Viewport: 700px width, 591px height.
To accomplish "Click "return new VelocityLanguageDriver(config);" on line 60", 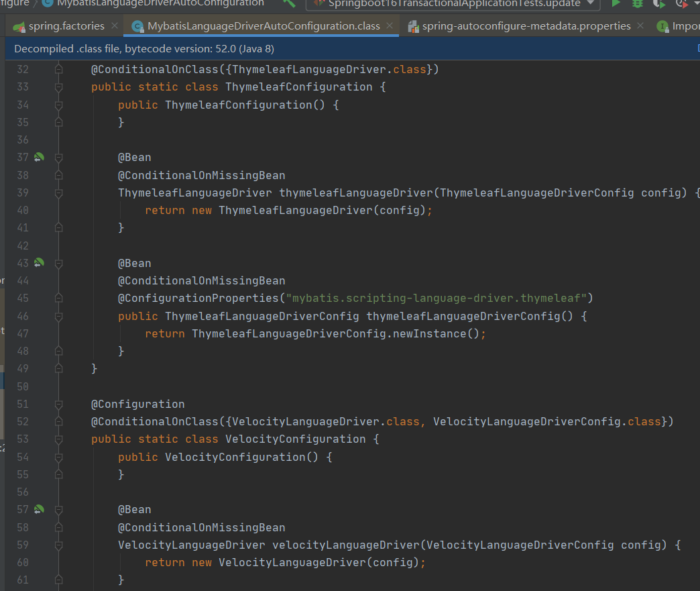I will click(x=285, y=562).
